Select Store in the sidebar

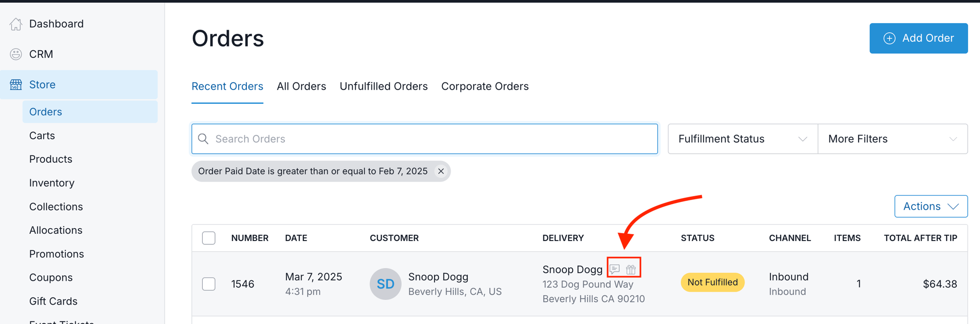pos(79,84)
